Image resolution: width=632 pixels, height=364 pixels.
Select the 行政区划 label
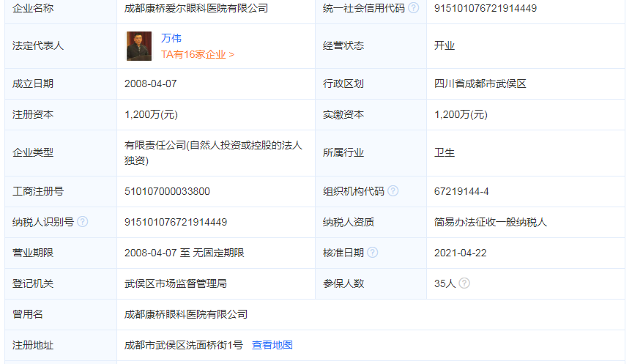343,83
